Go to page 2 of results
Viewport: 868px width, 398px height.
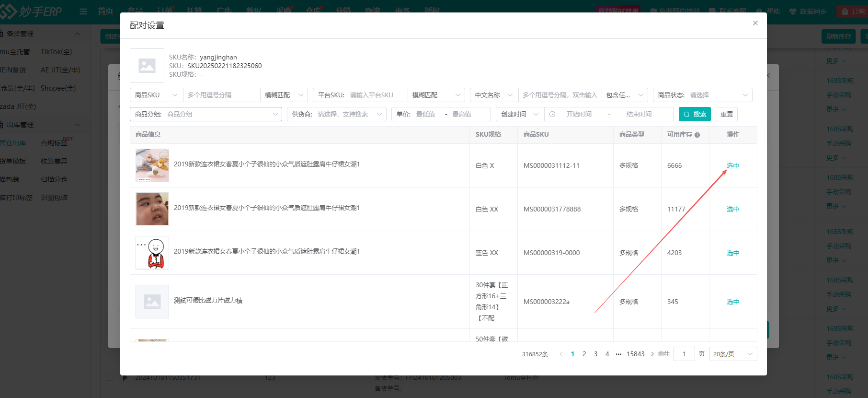coord(584,354)
